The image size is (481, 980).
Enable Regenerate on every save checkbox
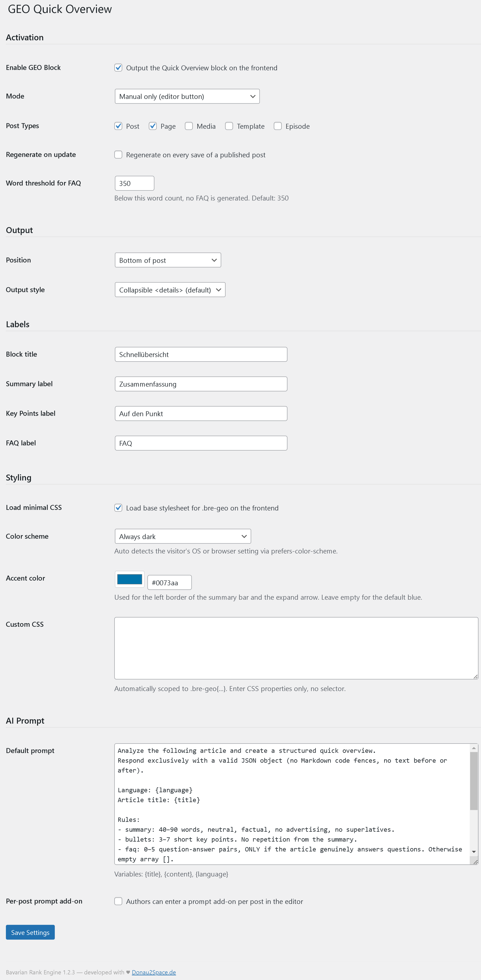pos(118,154)
